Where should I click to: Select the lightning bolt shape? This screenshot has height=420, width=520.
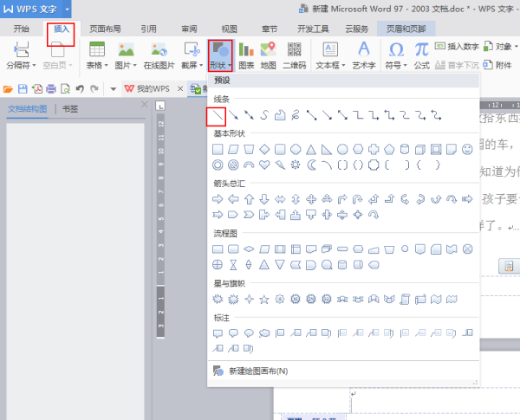click(x=280, y=165)
